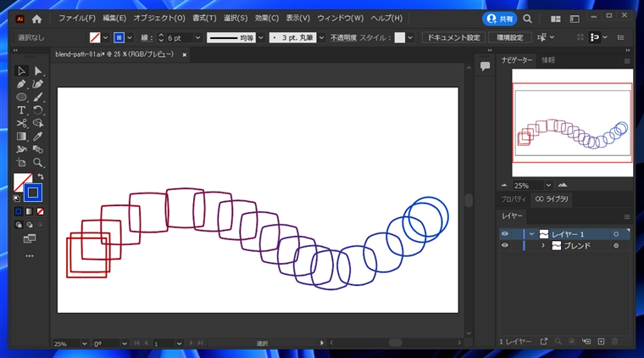Open 効果(C) menu
Screen dimensions: 644x358
[x=267, y=19]
